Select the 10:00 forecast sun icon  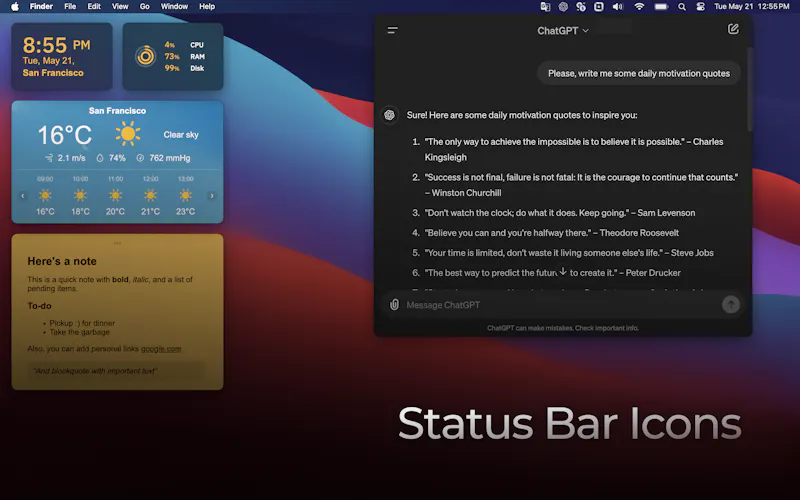(x=80, y=195)
